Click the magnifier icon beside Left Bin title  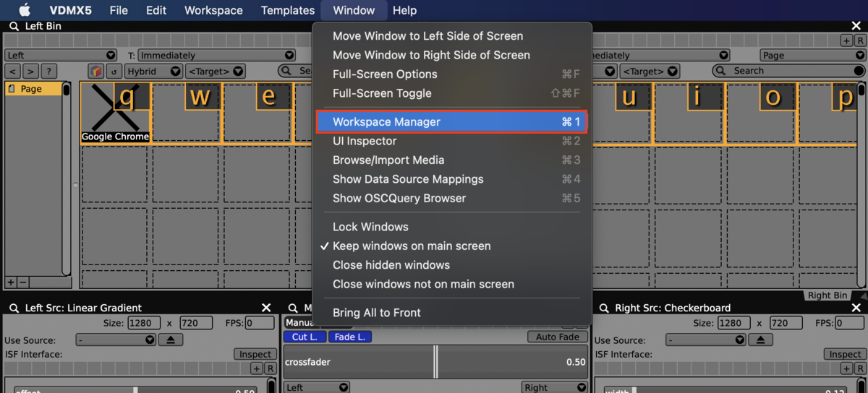(14, 26)
